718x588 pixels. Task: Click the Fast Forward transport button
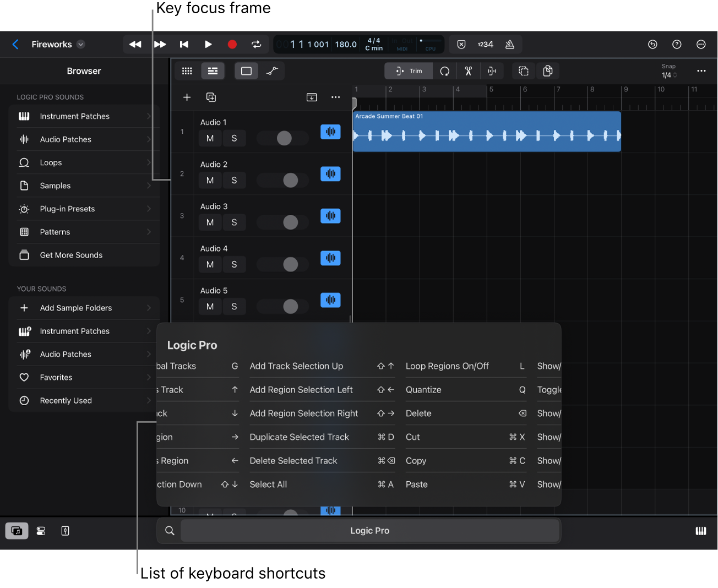point(160,45)
